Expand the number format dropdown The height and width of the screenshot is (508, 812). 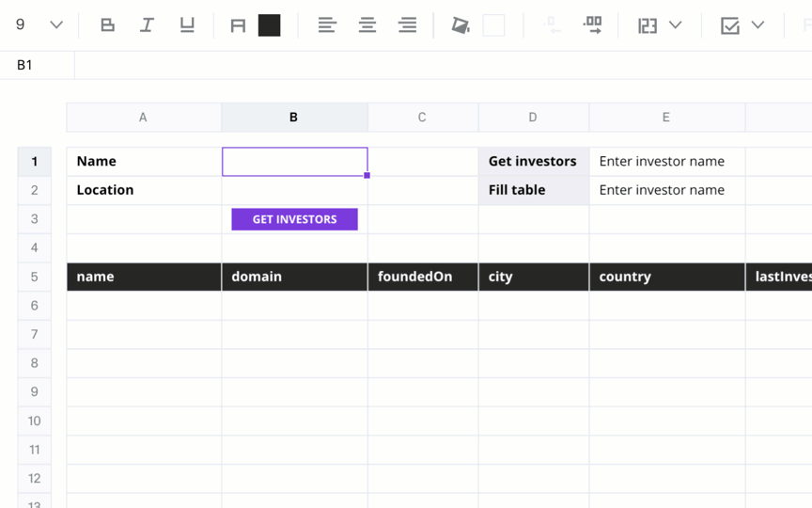coord(676,24)
